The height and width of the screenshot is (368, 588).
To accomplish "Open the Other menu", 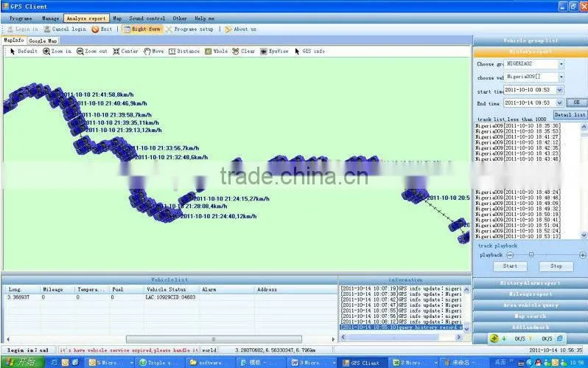I will click(180, 18).
